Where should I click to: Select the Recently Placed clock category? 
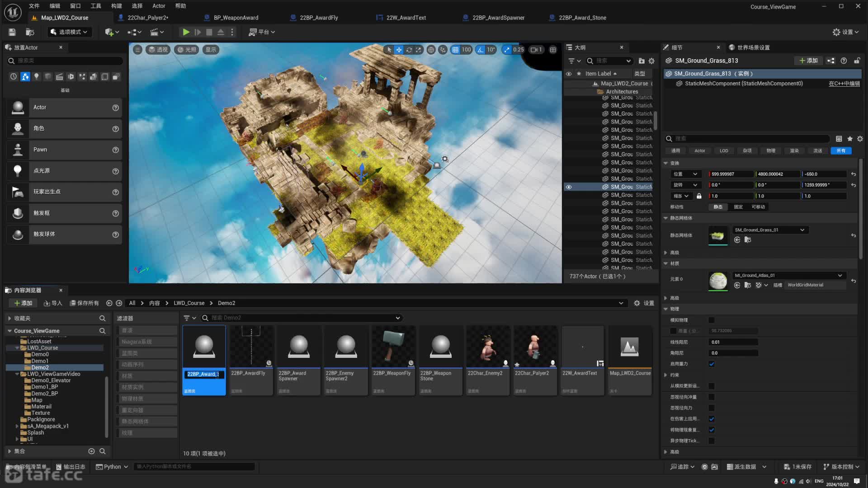tap(14, 77)
